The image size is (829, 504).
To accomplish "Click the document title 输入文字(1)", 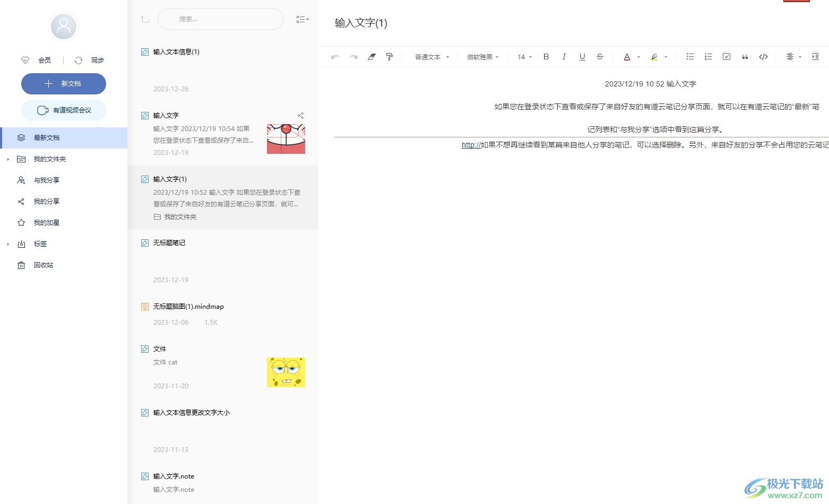I will coord(361,23).
